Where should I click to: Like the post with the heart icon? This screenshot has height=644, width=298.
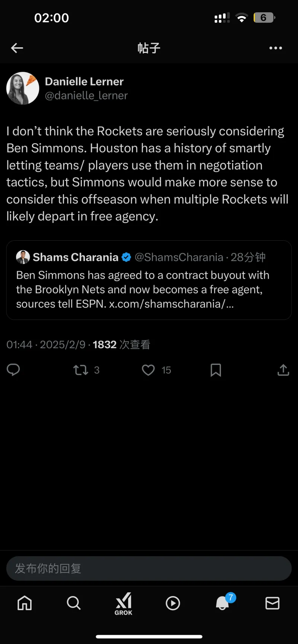tap(148, 370)
